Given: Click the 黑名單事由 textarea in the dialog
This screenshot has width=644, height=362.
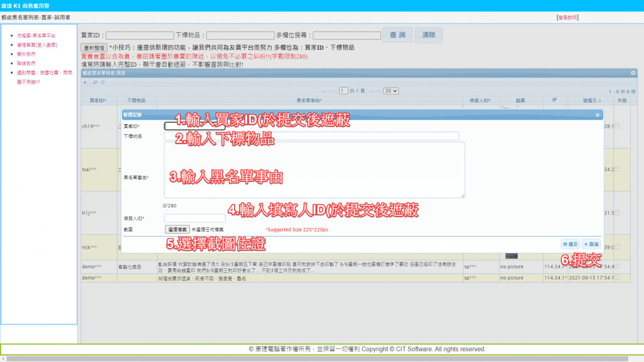Looking at the screenshot, I should (x=314, y=170).
